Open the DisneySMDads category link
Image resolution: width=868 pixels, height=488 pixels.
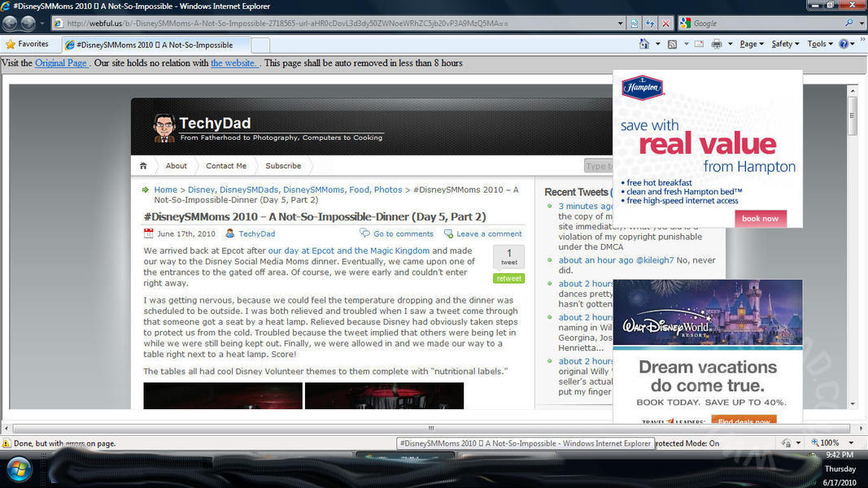click(x=249, y=190)
